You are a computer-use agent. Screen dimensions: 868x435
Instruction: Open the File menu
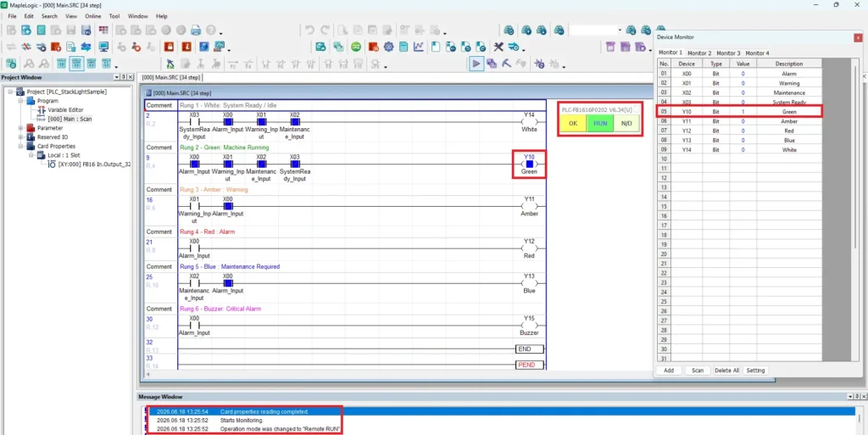coord(12,16)
